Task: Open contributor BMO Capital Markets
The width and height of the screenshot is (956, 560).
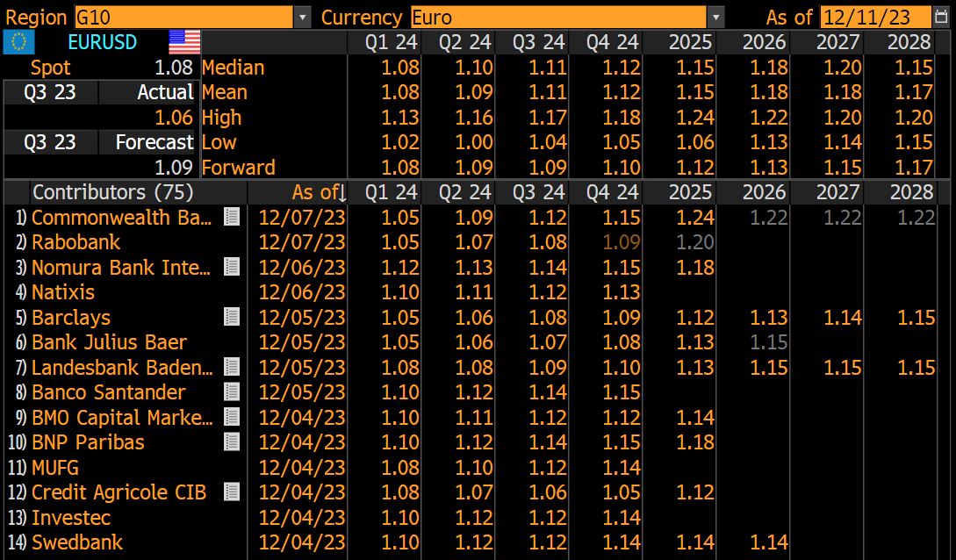Action: pos(123,417)
